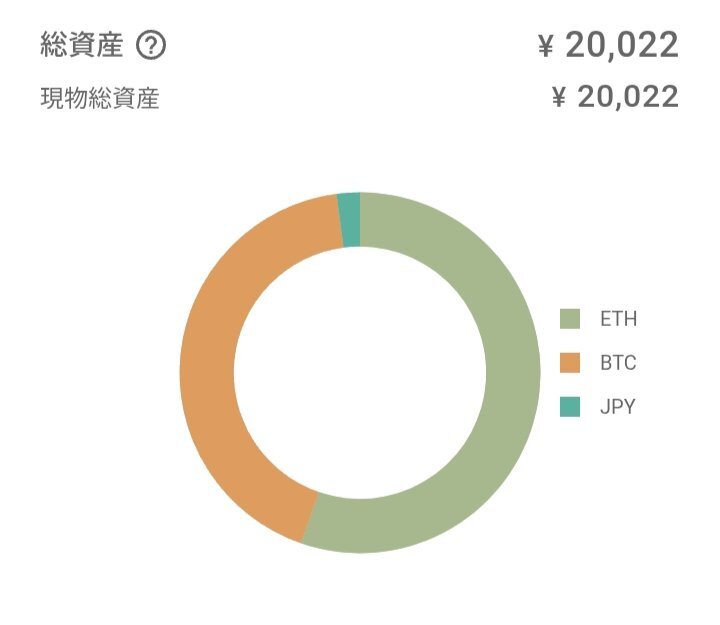Image resolution: width=720 pixels, height=625 pixels.
Task: Click the yen symbol on the 現物総資産 row
Action: point(560,97)
